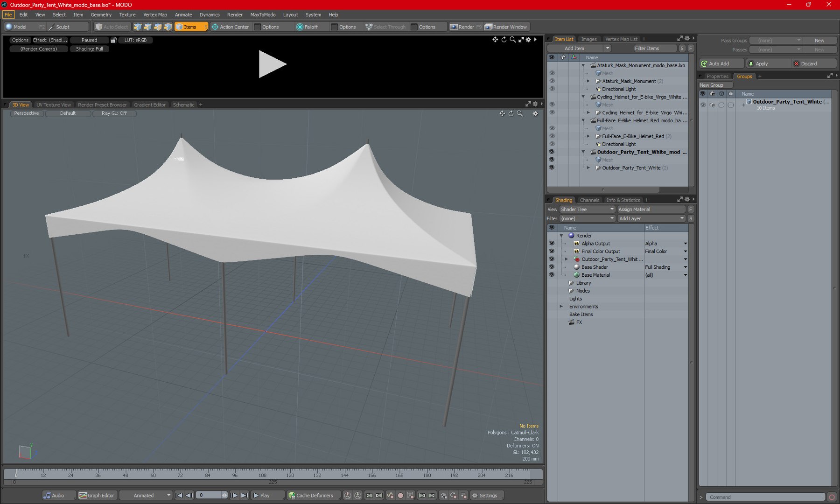Hide the Base Shader layer

pos(552,267)
